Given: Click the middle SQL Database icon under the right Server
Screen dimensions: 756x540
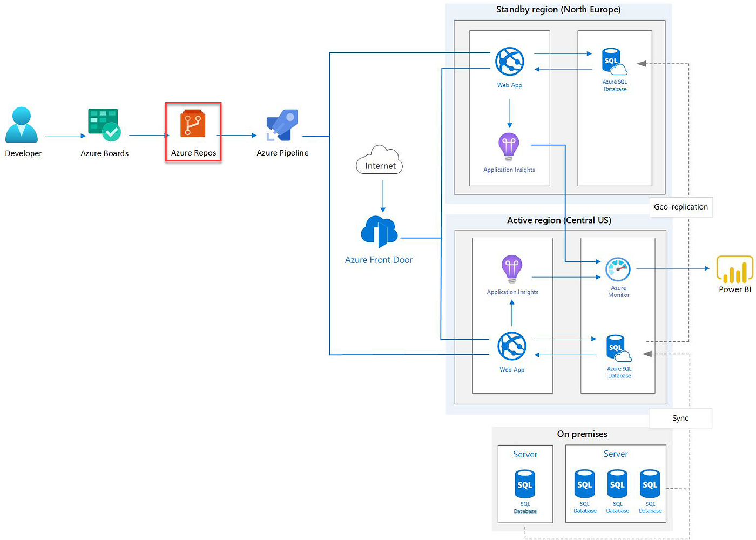Looking at the screenshot, I should 617,483.
